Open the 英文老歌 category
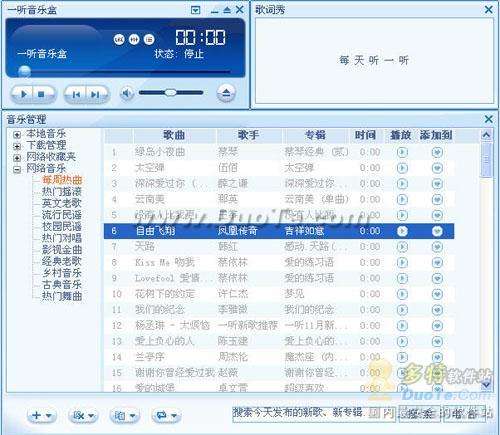This screenshot has height=435, width=500. (62, 203)
